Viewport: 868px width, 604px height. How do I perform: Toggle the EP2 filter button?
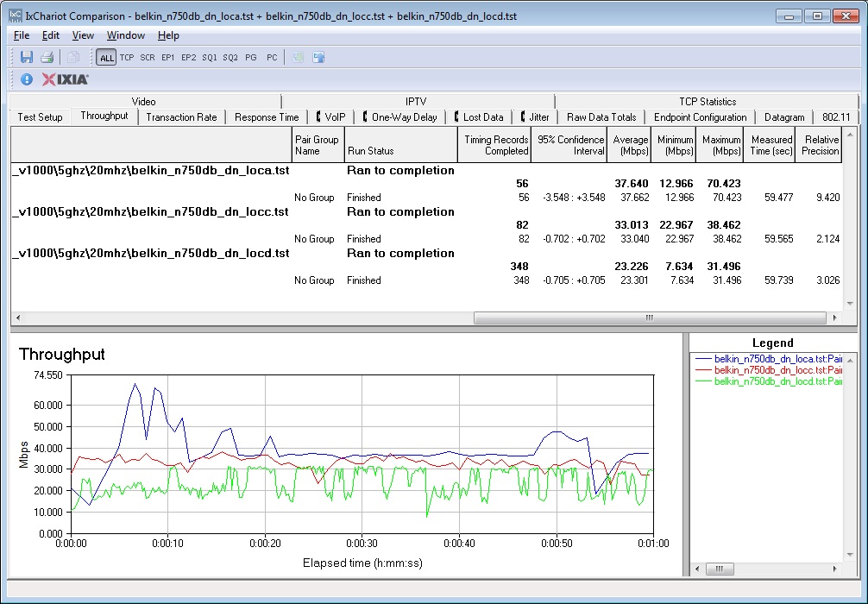click(x=189, y=57)
